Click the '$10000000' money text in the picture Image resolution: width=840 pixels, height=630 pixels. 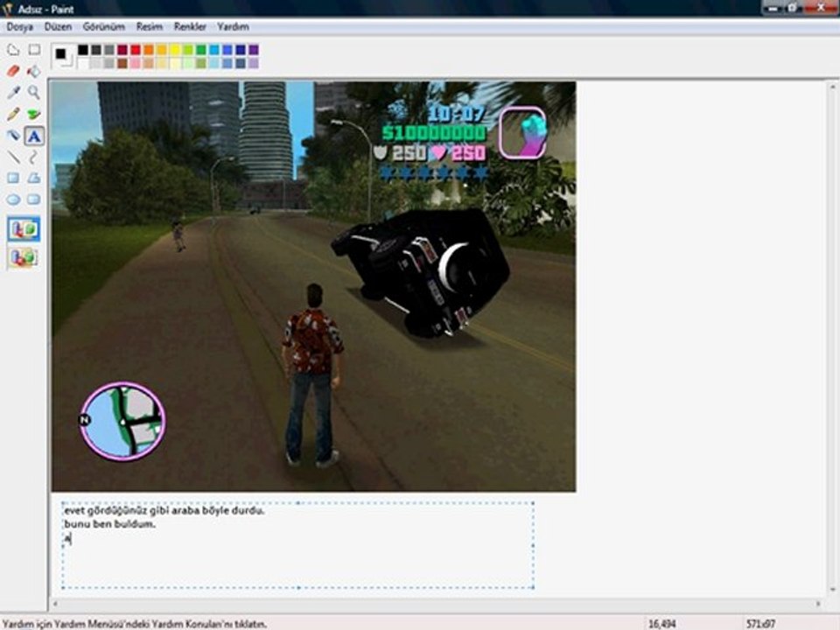(435, 133)
